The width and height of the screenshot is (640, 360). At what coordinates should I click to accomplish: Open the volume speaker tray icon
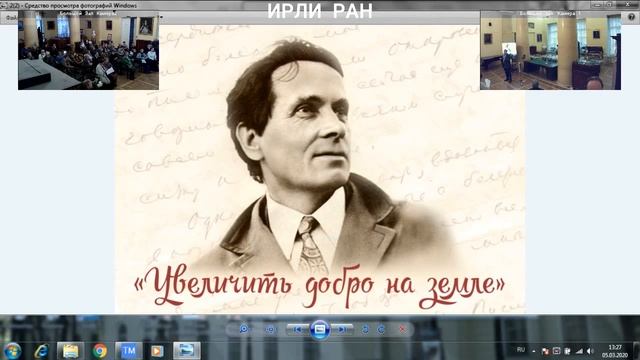pos(590,351)
